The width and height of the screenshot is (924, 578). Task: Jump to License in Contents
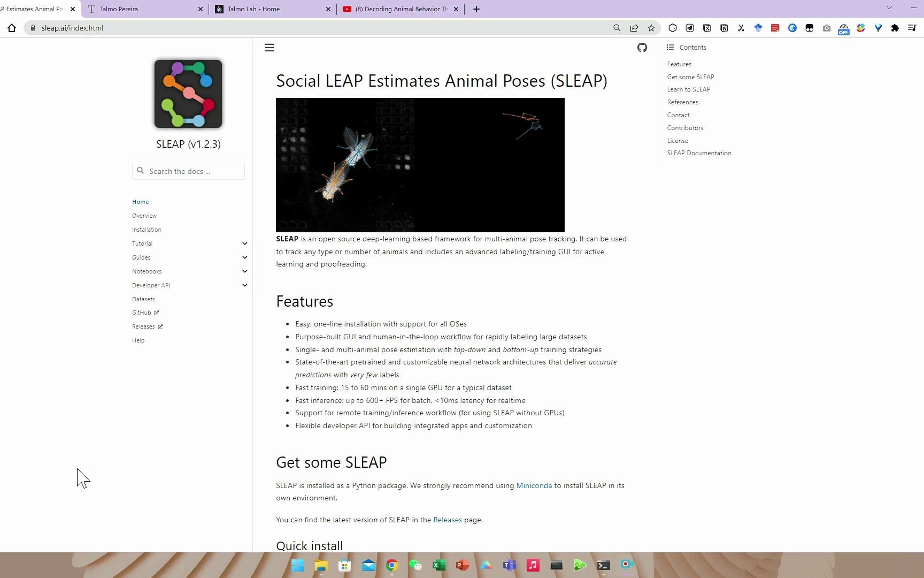[677, 141]
